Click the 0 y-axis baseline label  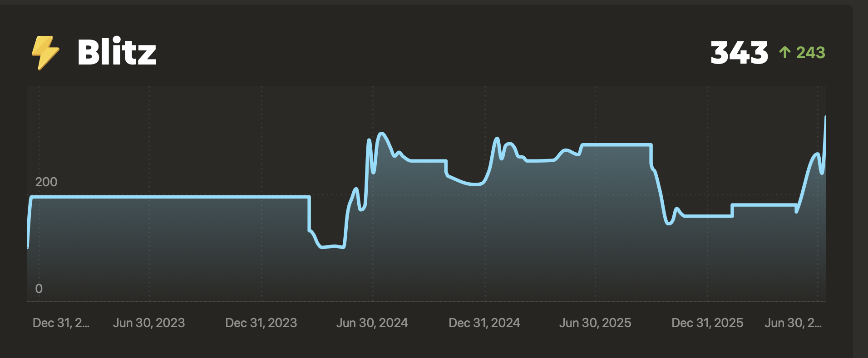point(39,289)
